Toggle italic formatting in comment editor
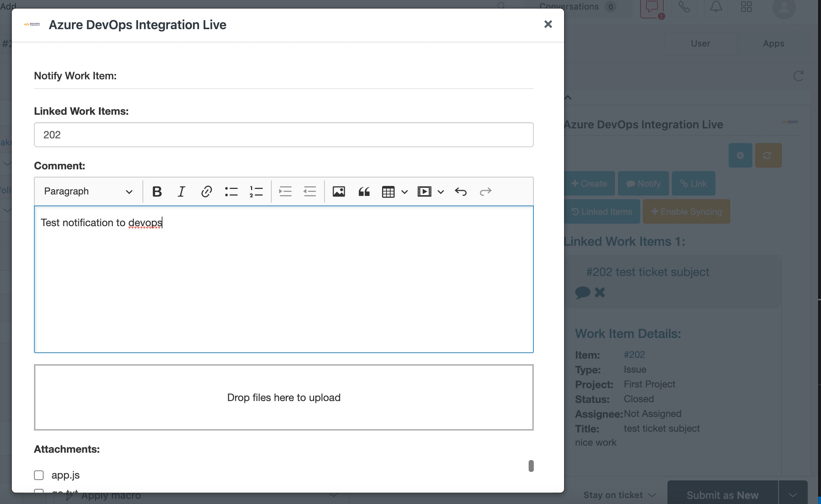The width and height of the screenshot is (821, 504). [181, 191]
